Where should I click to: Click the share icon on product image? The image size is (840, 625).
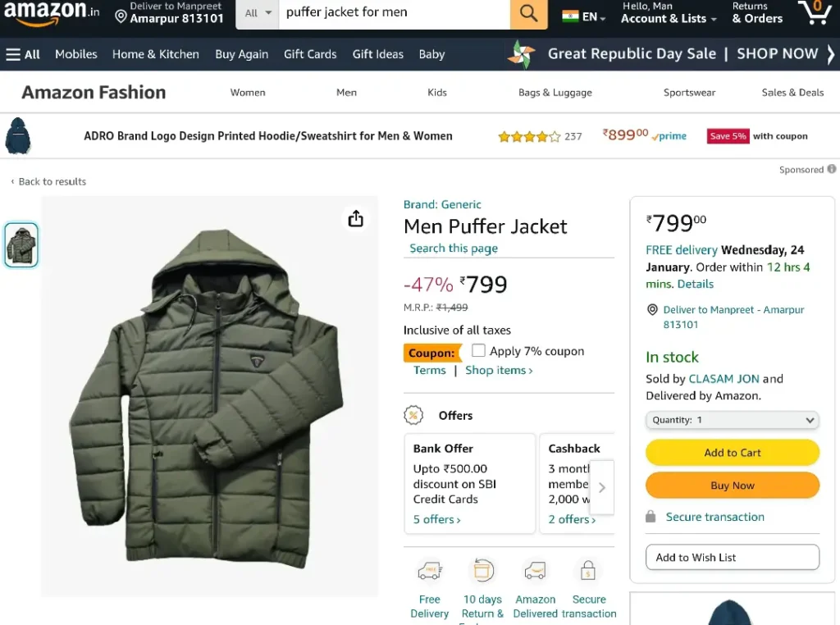[x=356, y=218]
